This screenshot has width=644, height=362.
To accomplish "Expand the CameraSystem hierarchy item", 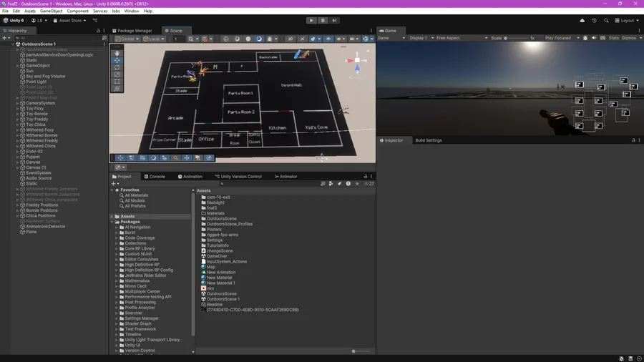I will point(18,104).
